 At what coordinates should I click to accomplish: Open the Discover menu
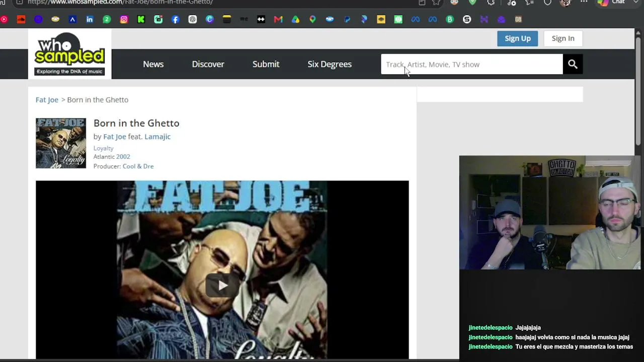coord(208,64)
